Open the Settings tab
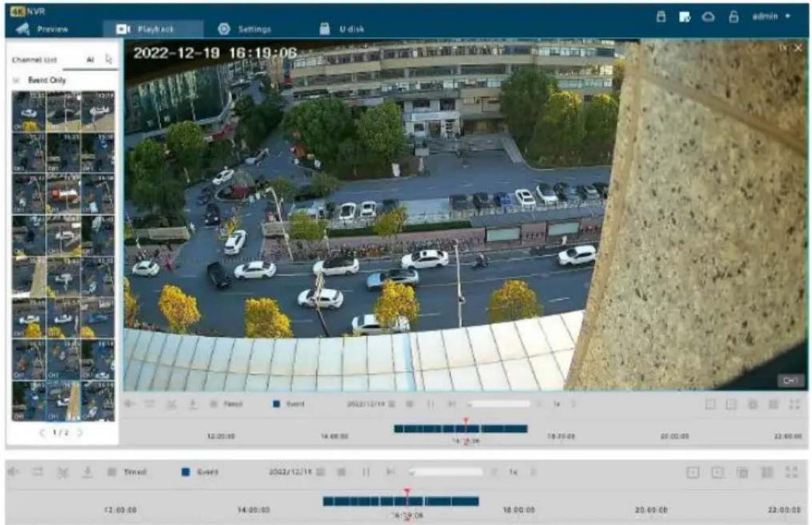Screen dimensions: 812x525 244,29
